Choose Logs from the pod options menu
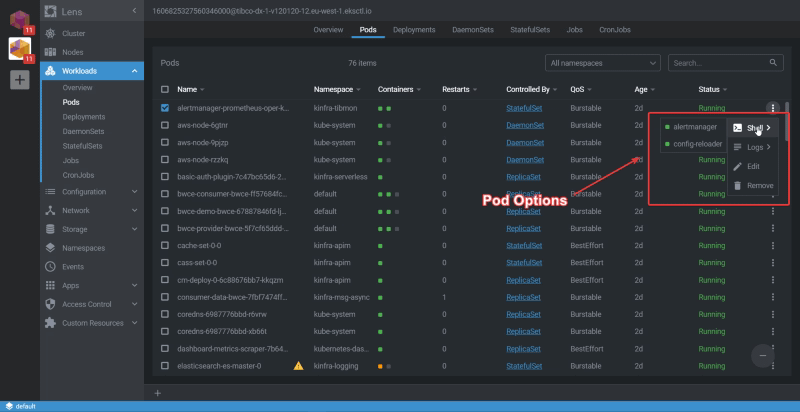The width and height of the screenshot is (800, 412). pyautogui.click(x=754, y=147)
